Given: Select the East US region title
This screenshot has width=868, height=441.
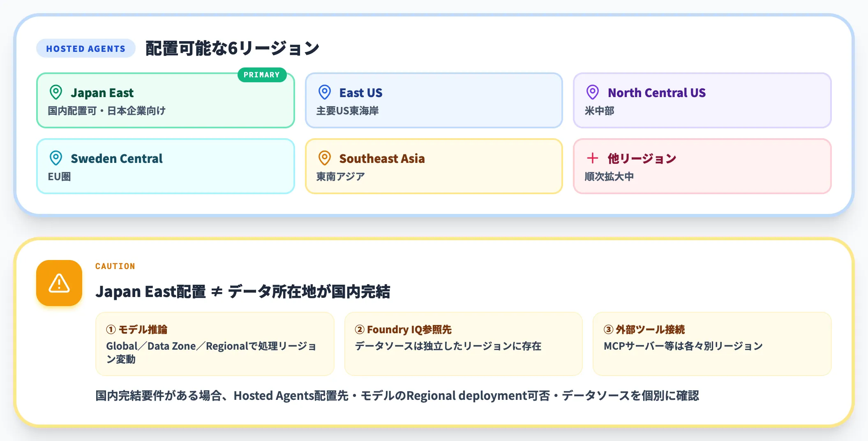Looking at the screenshot, I should tap(361, 93).
